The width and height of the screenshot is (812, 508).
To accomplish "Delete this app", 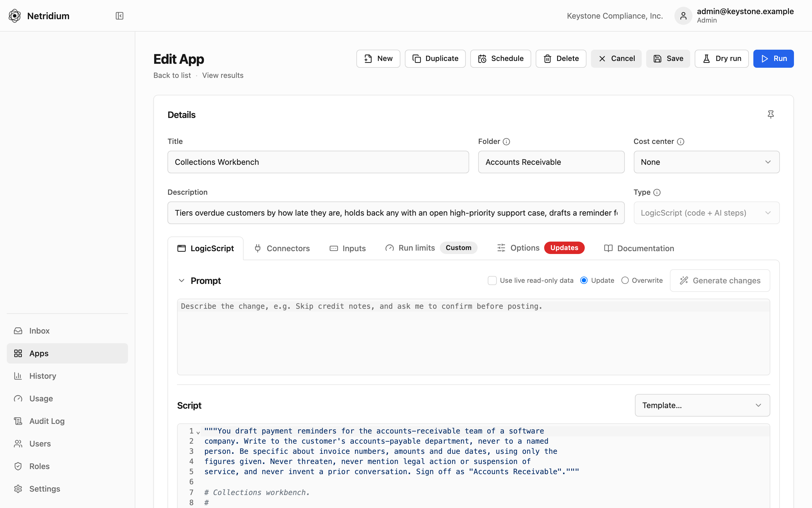I will tap(561, 58).
